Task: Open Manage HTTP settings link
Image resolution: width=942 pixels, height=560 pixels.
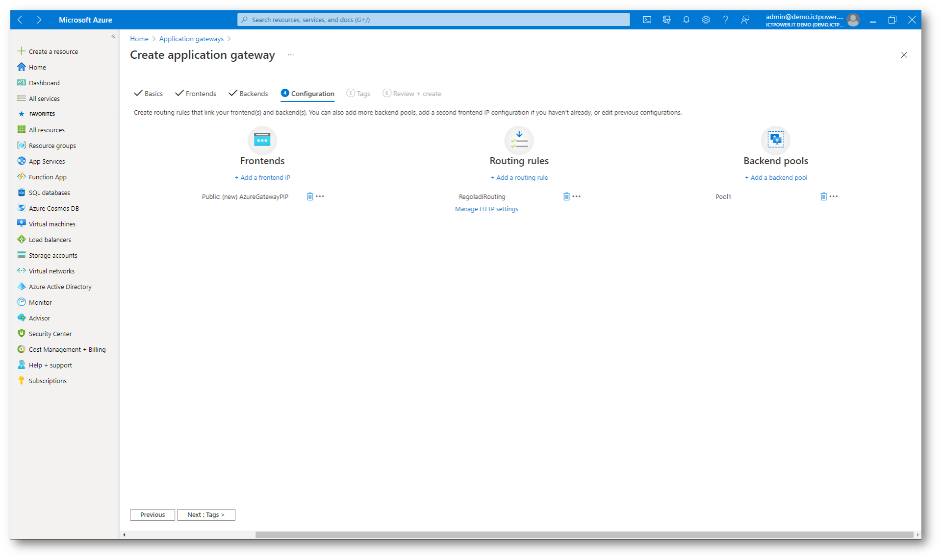Action: (486, 209)
